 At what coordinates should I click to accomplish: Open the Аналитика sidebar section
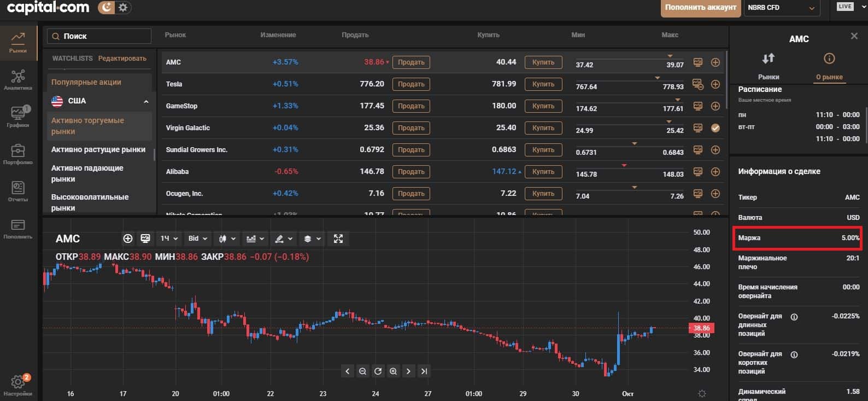coord(18,80)
